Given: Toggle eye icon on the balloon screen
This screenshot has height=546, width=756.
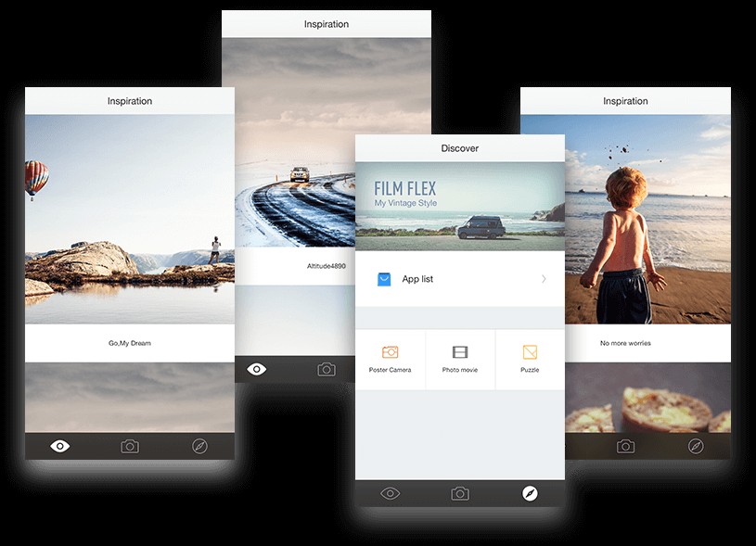Looking at the screenshot, I should click(x=60, y=446).
